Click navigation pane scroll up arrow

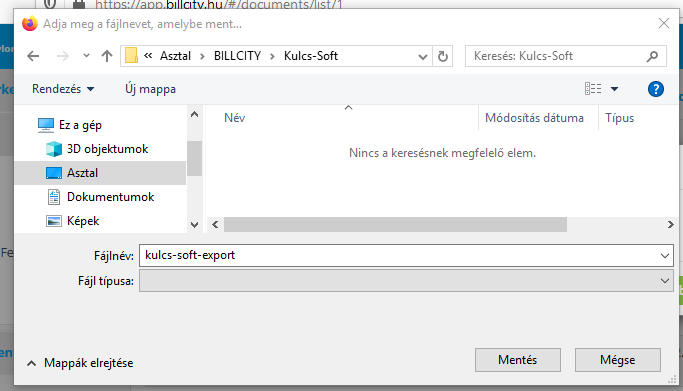pyautogui.click(x=194, y=115)
